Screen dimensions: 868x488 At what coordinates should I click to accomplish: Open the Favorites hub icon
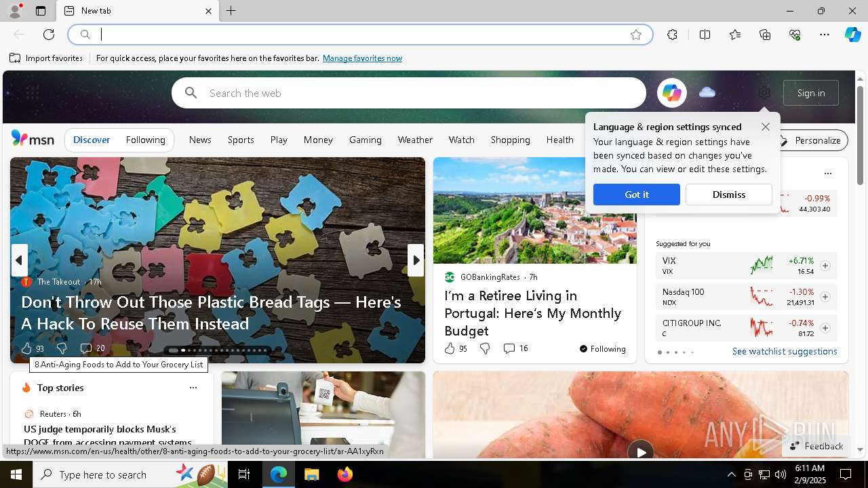point(735,35)
